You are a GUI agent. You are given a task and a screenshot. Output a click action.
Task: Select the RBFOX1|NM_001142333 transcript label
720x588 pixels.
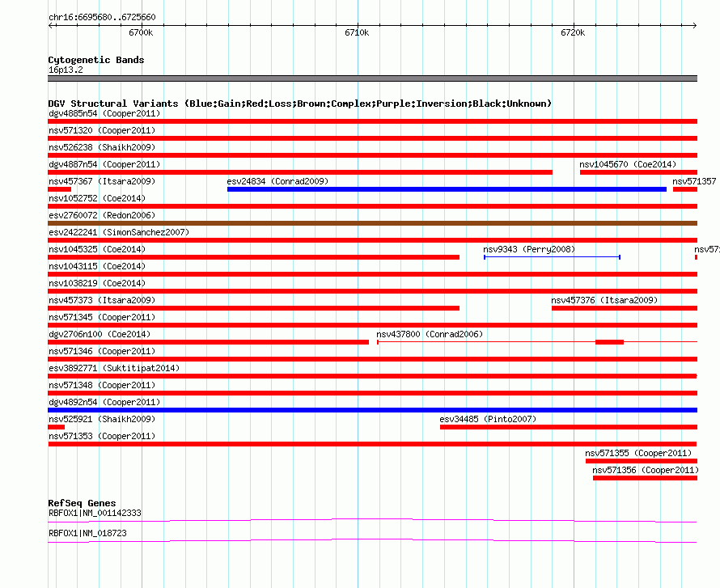(95, 513)
